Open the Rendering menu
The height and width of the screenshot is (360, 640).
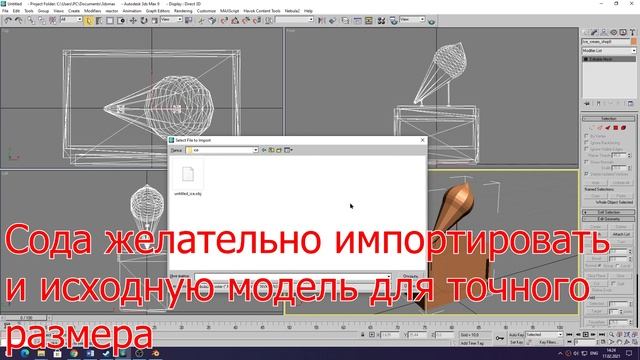click(x=183, y=11)
